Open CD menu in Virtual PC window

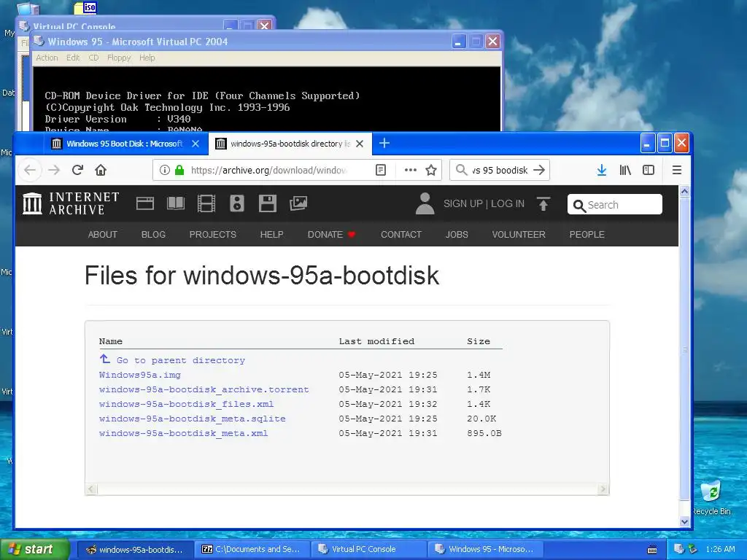(x=93, y=58)
